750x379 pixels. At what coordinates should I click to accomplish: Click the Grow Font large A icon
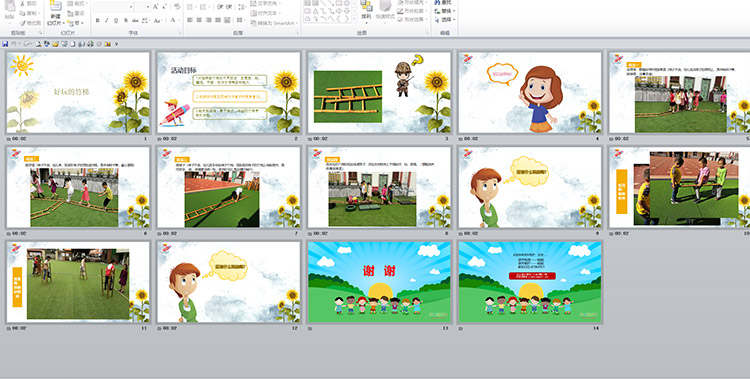tap(155, 7)
